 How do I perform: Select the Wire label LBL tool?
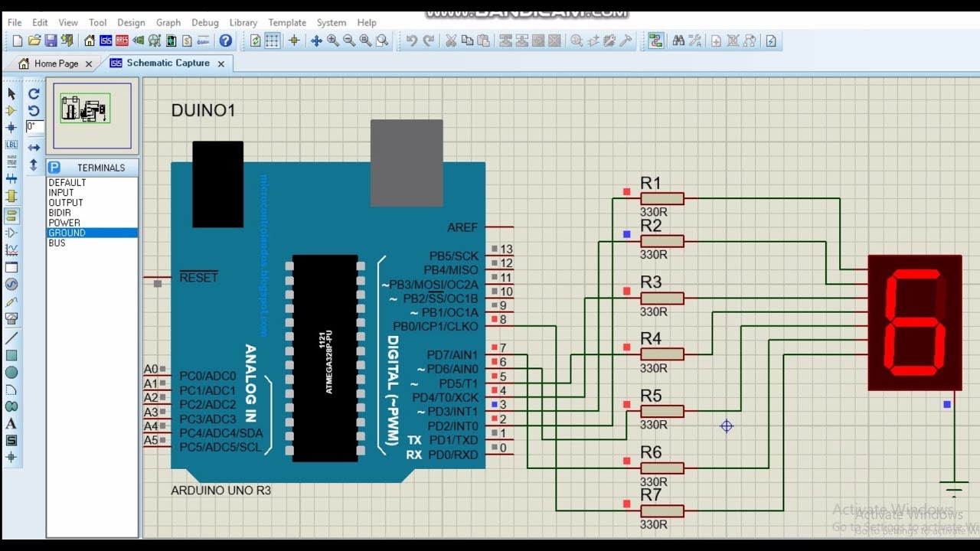tap(11, 144)
